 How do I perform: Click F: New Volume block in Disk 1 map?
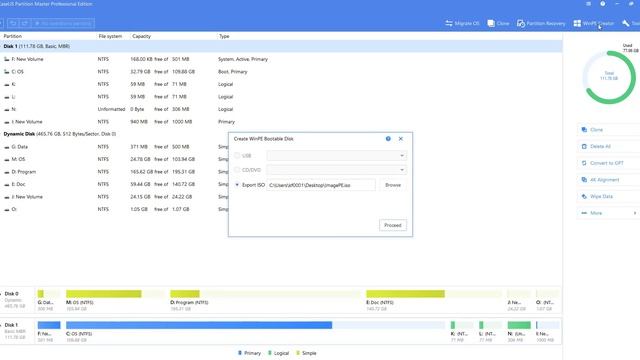coord(49,325)
